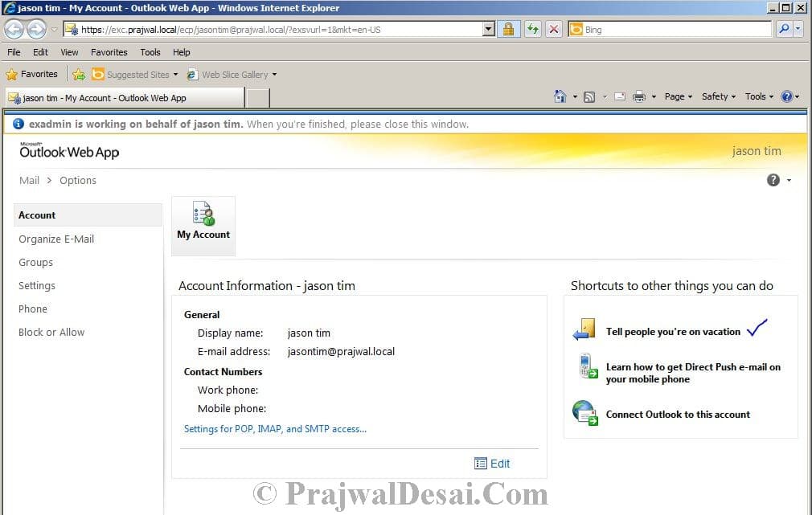Open the Tools menu in menu bar
Viewport: 812px width, 515px height.
(x=150, y=52)
